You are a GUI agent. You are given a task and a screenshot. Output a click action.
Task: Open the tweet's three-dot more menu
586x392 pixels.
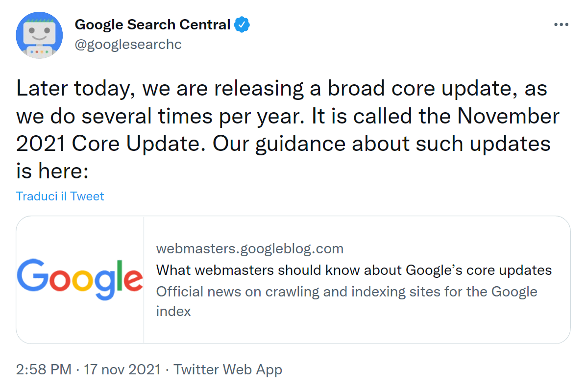561,24
